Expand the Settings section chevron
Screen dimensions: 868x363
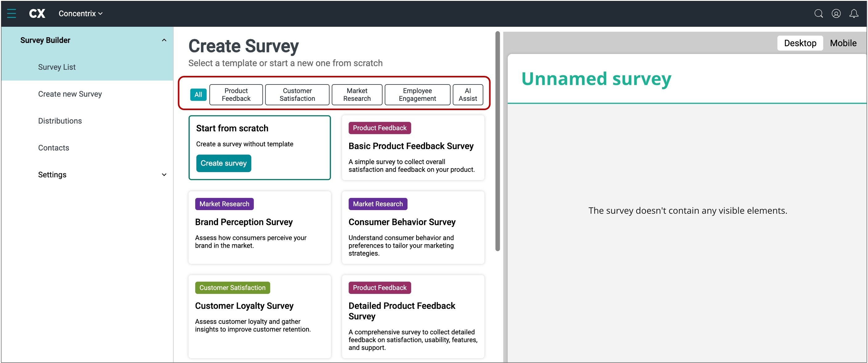(164, 175)
